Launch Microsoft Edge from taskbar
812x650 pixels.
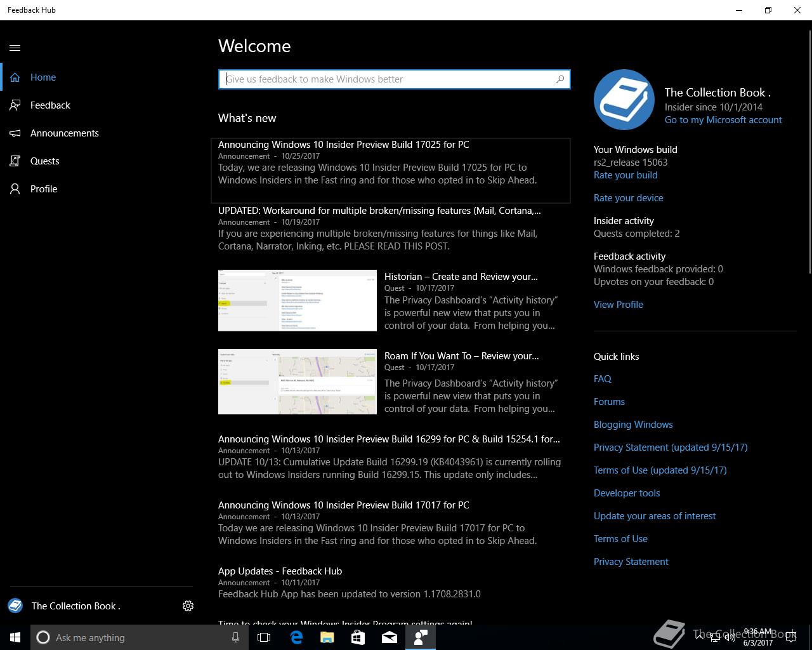pos(296,637)
